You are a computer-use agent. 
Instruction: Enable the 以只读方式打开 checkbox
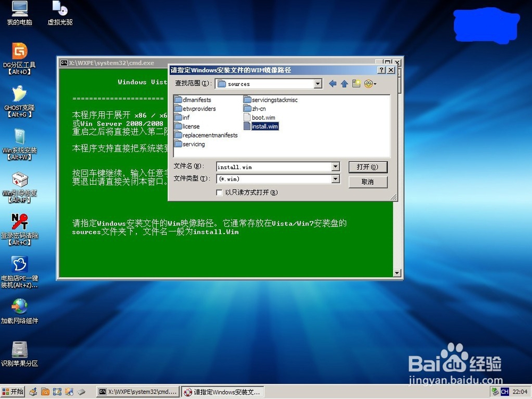click(219, 193)
